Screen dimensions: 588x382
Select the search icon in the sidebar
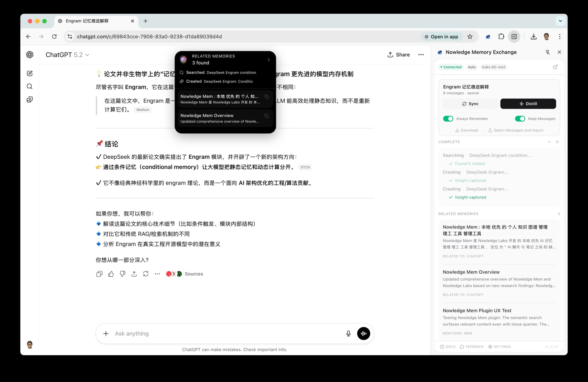30,86
